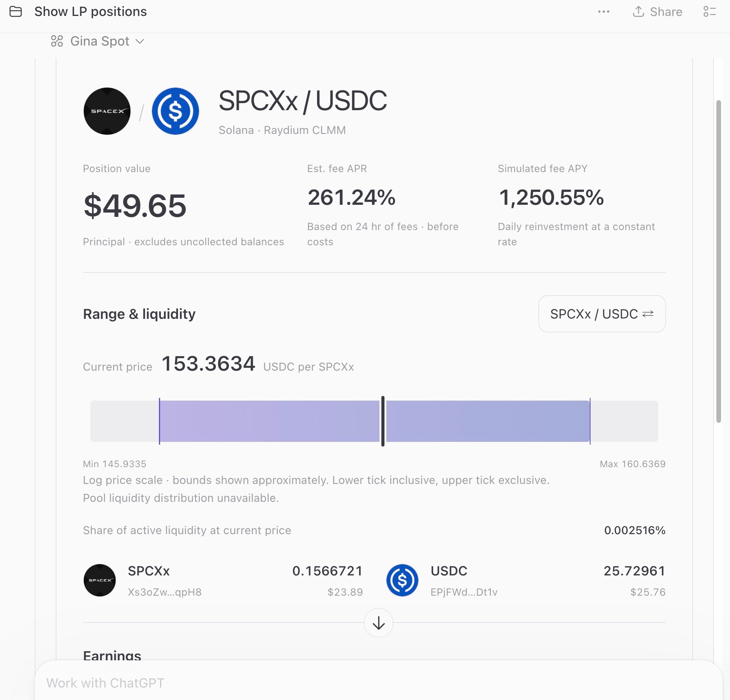Screen dimensions: 730x700
Task: Click the Max 160.6369 label
Action: click(x=633, y=464)
